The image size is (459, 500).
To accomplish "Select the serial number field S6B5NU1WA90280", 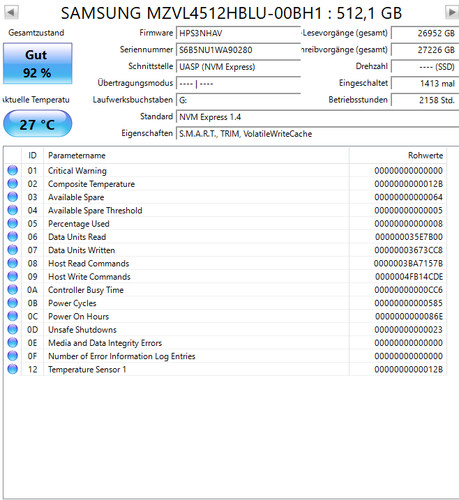I will click(238, 50).
